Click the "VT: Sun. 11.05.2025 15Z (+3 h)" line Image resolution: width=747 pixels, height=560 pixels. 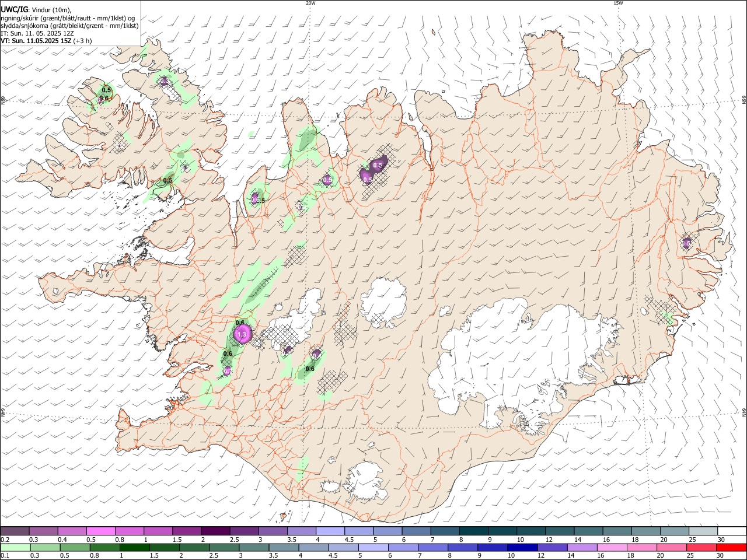[x=46, y=40]
